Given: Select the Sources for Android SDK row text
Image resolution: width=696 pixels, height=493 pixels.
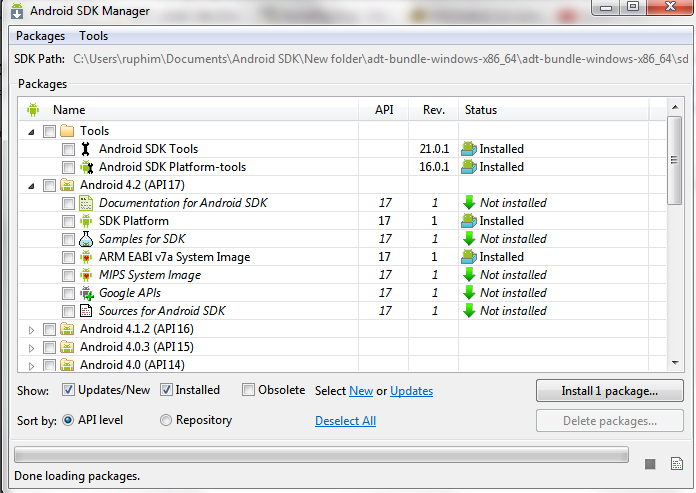Looking at the screenshot, I should click(162, 311).
